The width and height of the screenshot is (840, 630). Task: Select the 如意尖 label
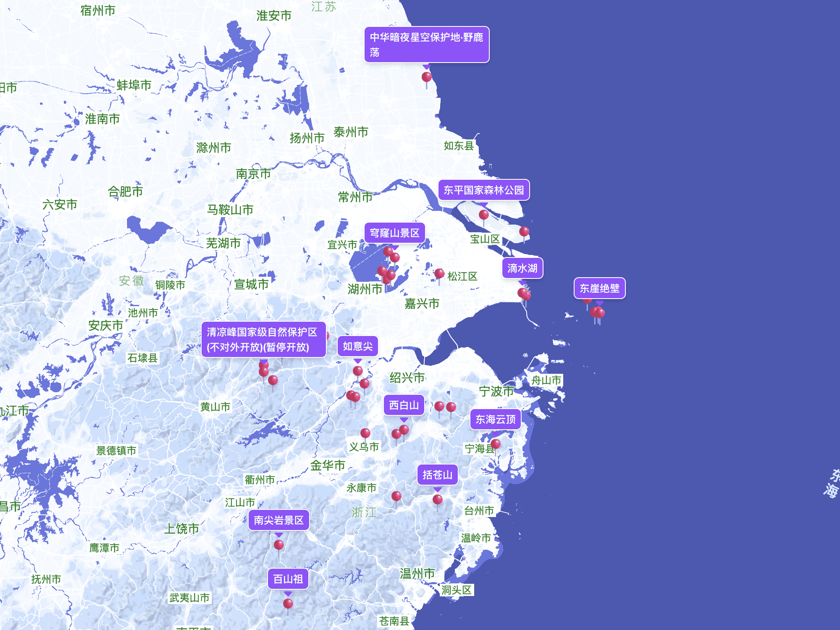point(358,346)
